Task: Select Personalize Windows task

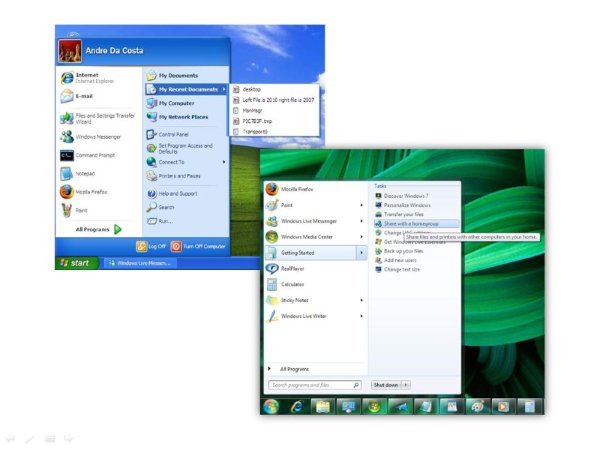Action: (403, 205)
